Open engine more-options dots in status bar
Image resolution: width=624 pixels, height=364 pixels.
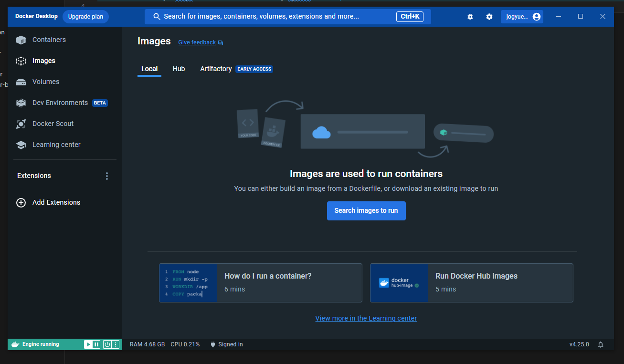116,344
